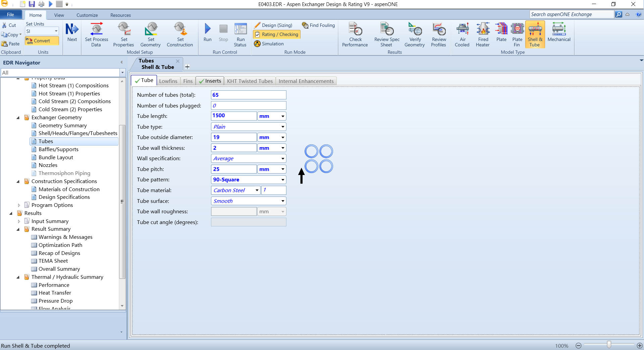Open the KHT Twisted Tubes tab

(250, 81)
